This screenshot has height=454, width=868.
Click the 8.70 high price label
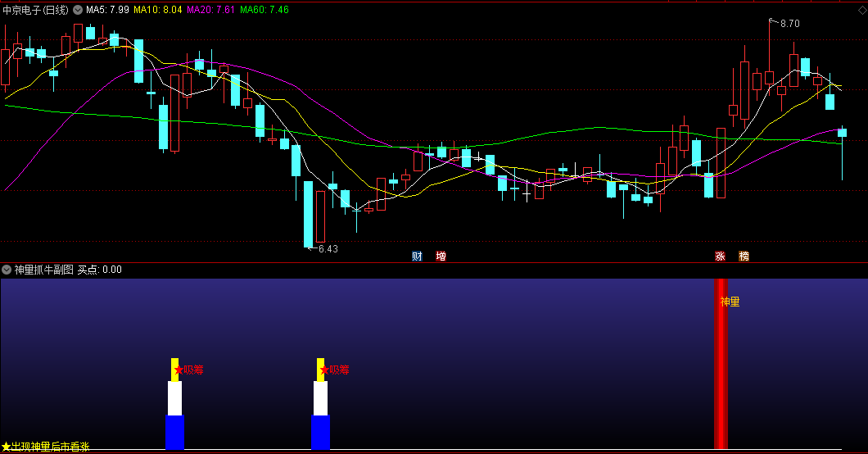click(790, 23)
